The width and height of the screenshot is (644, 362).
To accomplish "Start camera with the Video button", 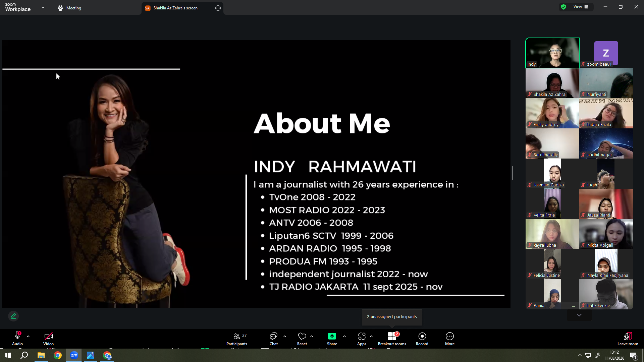I will coord(48,339).
